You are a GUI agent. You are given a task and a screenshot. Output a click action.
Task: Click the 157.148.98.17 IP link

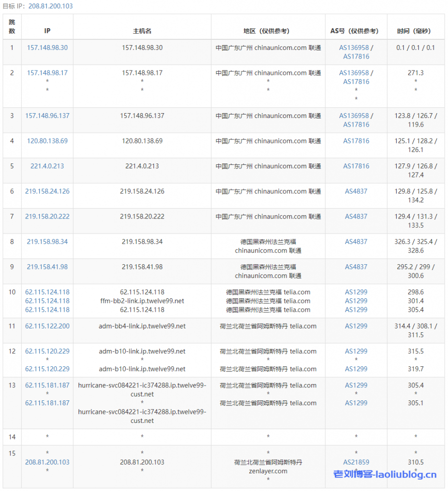point(47,73)
